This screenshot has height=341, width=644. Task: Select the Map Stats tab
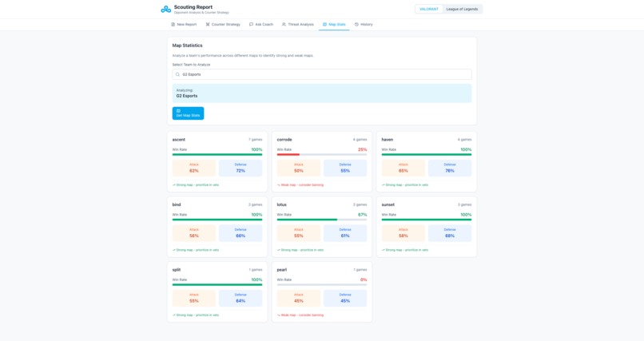click(x=334, y=24)
